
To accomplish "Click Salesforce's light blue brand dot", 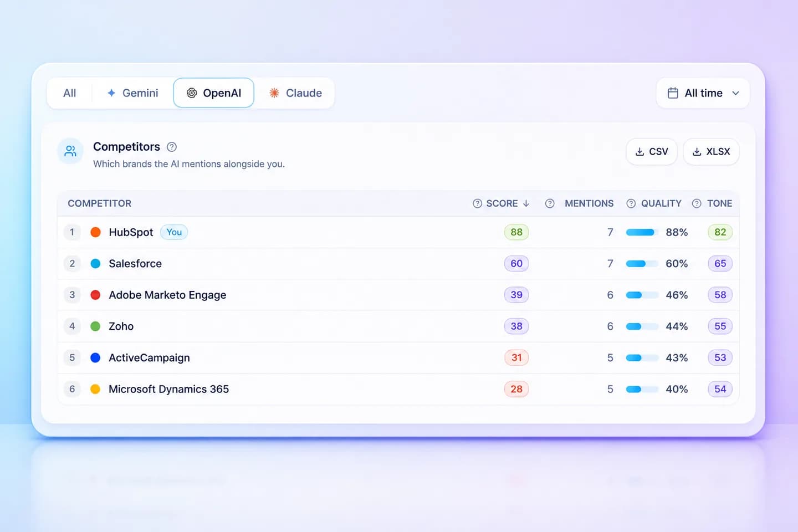I will pyautogui.click(x=95, y=264).
